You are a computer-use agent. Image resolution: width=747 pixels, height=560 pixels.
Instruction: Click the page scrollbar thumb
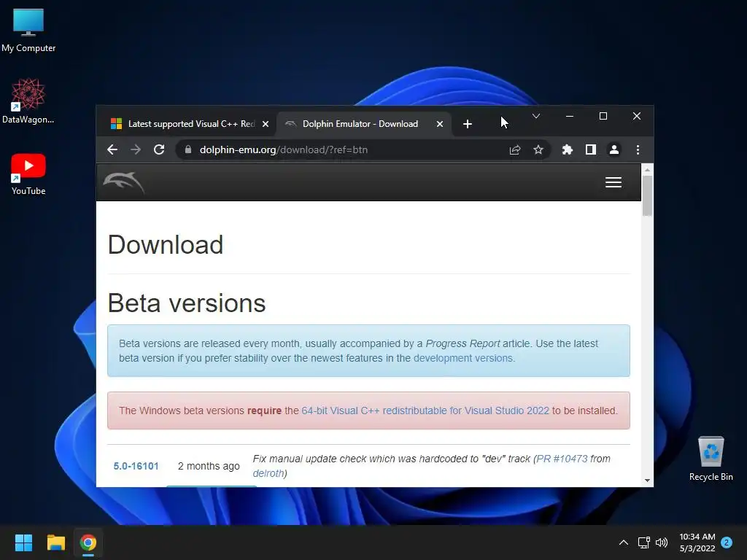pyautogui.click(x=647, y=195)
